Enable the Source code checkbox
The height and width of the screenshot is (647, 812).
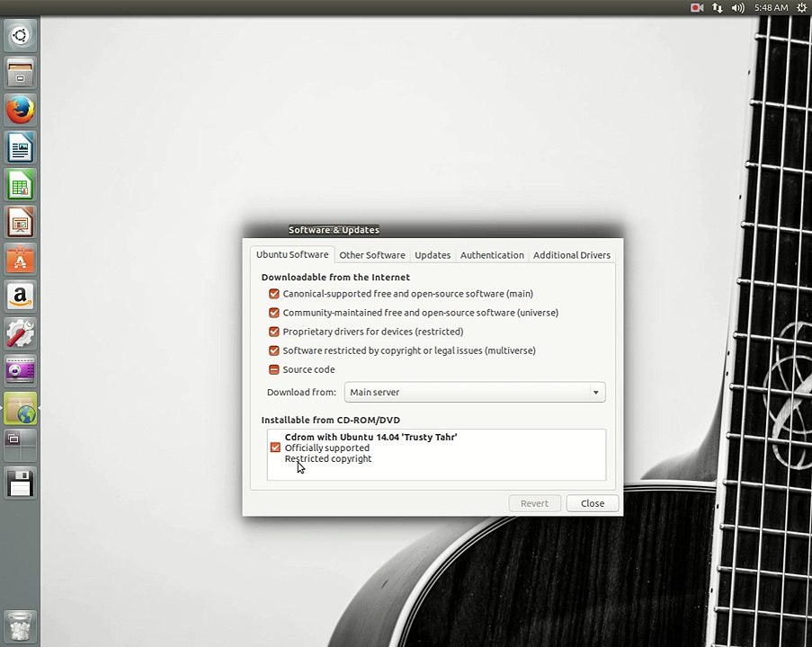[274, 369]
